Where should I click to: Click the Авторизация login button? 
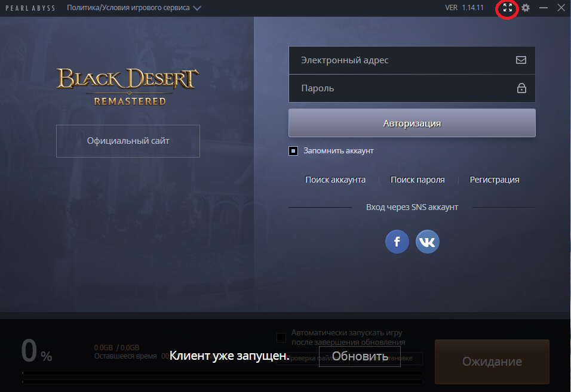click(412, 123)
